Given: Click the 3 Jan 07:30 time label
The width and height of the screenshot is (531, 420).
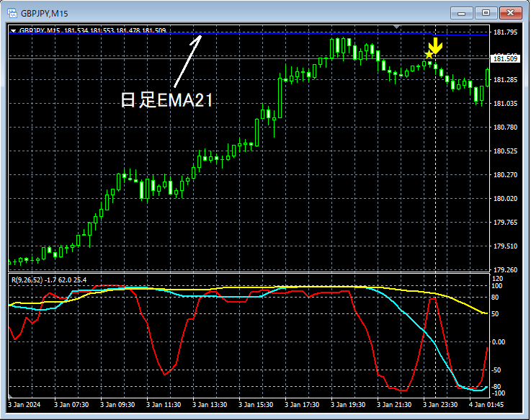Looking at the screenshot, I should pos(71,404).
